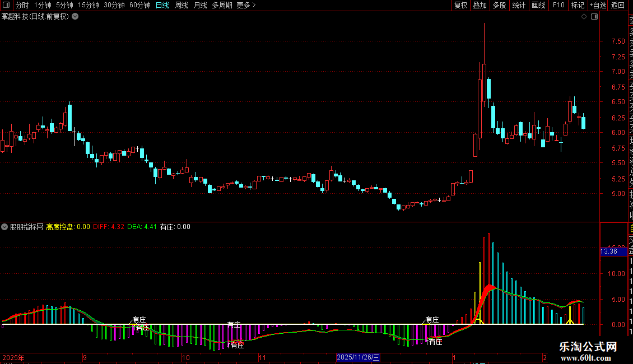This screenshot has width=633, height=364.
Task: Open the 多股 multi-stock view
Action: pos(499,5)
